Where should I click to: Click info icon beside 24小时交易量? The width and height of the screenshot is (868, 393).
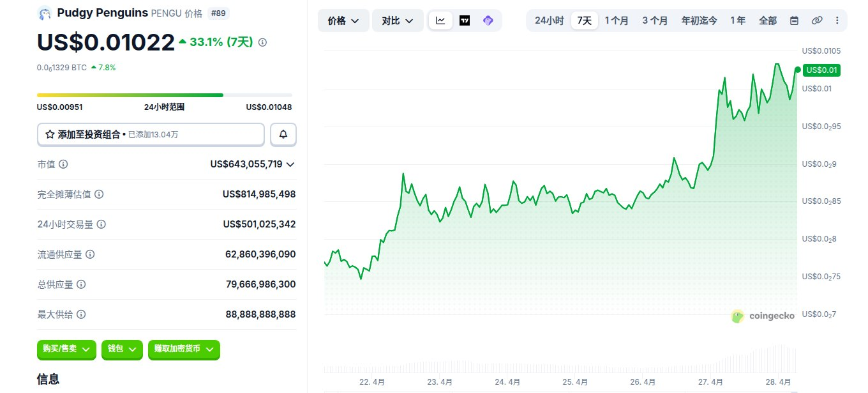click(101, 224)
